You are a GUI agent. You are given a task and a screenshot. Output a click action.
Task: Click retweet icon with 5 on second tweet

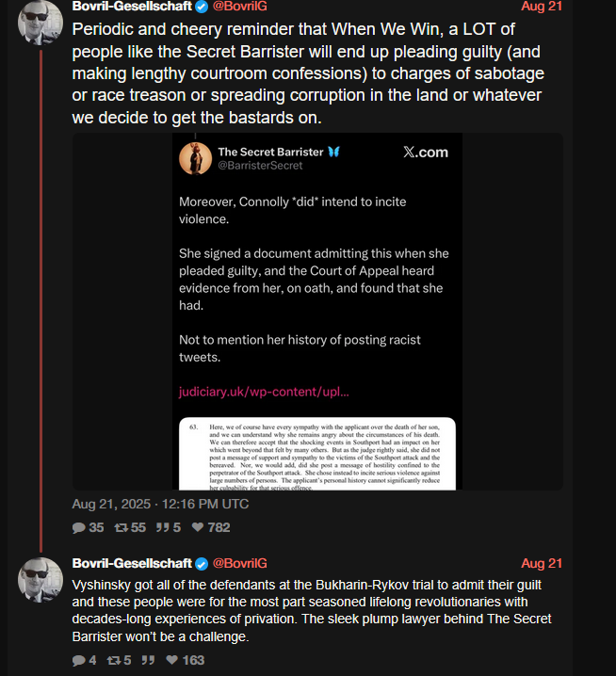[x=114, y=661]
